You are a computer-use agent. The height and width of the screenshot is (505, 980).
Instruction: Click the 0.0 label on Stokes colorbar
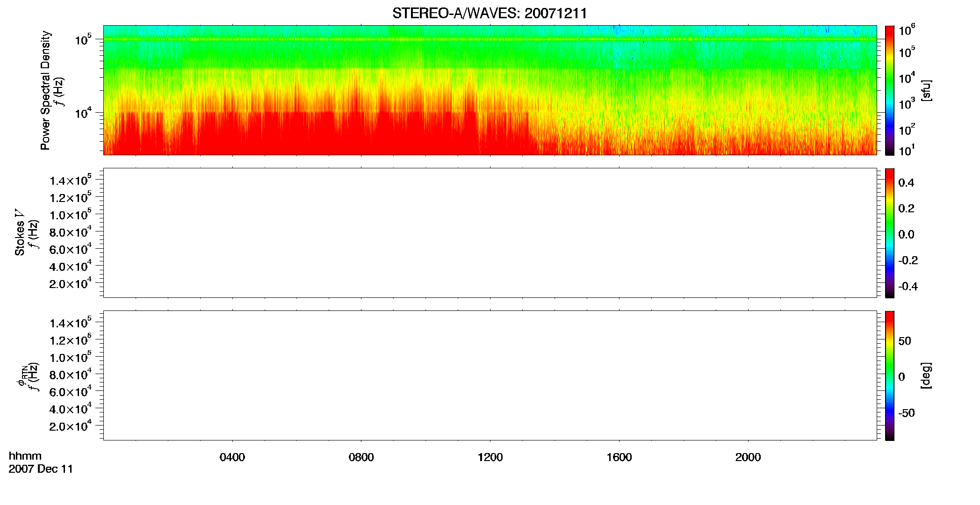pos(906,235)
